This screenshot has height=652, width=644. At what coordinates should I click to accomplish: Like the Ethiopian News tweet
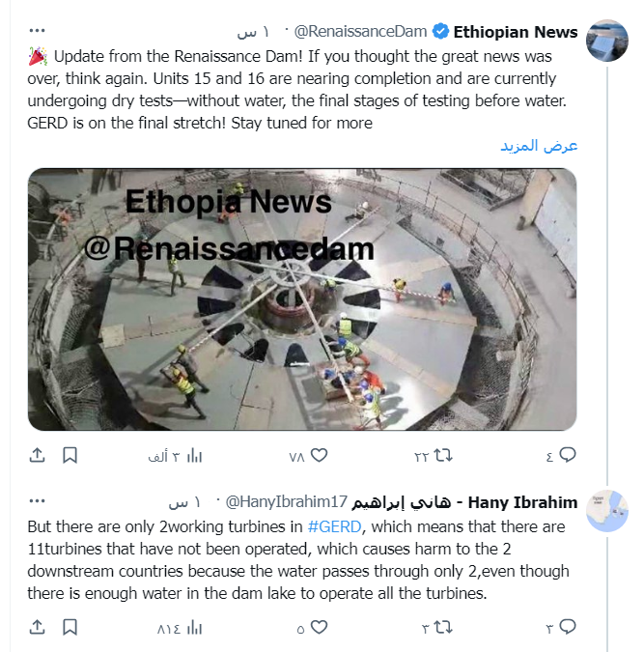(x=319, y=455)
